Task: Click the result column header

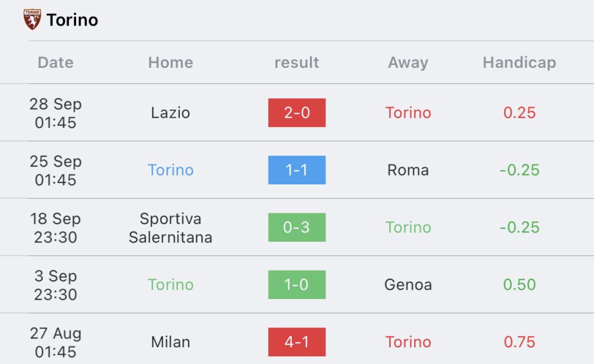Action: point(296,63)
